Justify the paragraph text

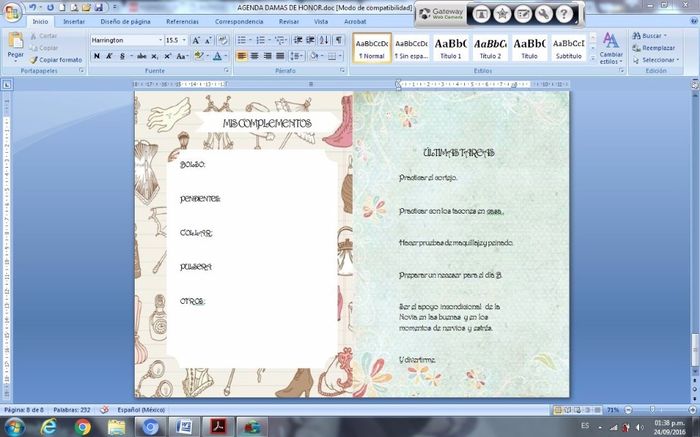pos(280,56)
